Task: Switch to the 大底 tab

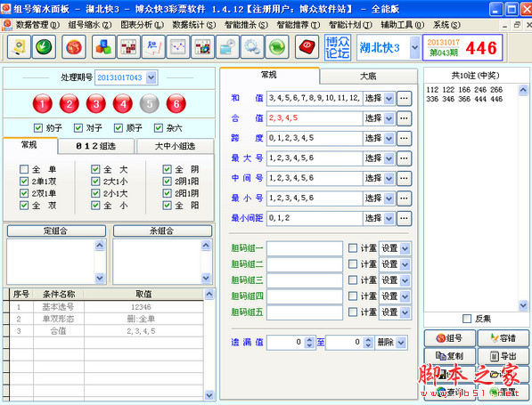Action: 368,77
